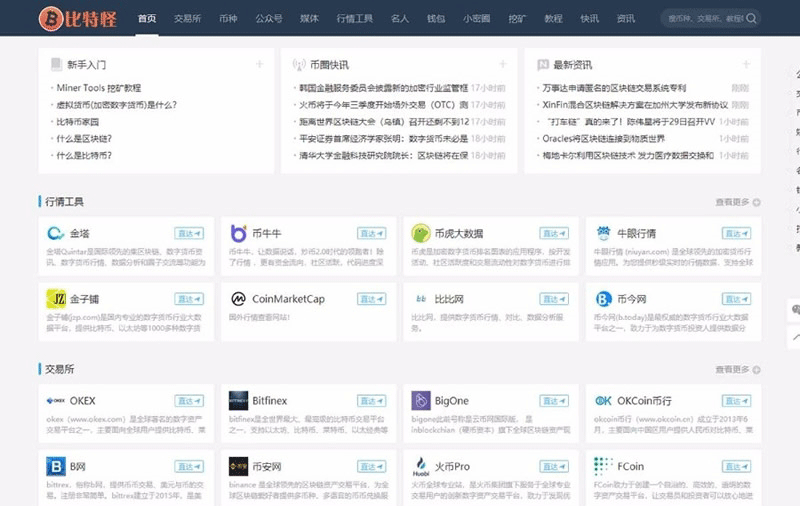Click the FCoin dotted logo icon
Viewport: 800px width, 506px height.
(603, 465)
